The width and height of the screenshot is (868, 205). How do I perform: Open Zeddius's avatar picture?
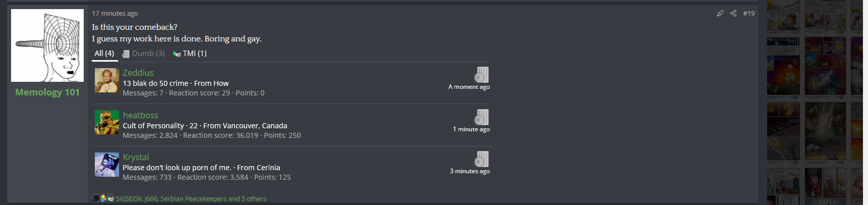coord(107,80)
